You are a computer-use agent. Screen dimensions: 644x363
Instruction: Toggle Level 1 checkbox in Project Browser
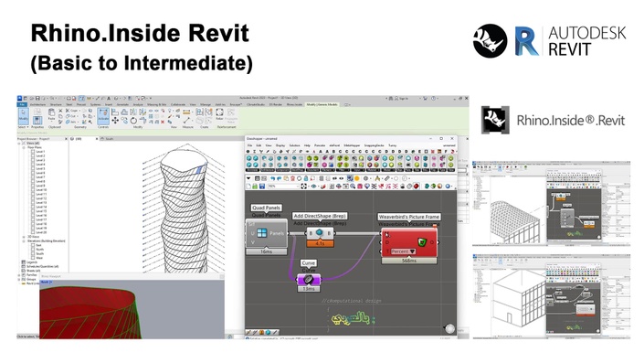click(x=33, y=152)
